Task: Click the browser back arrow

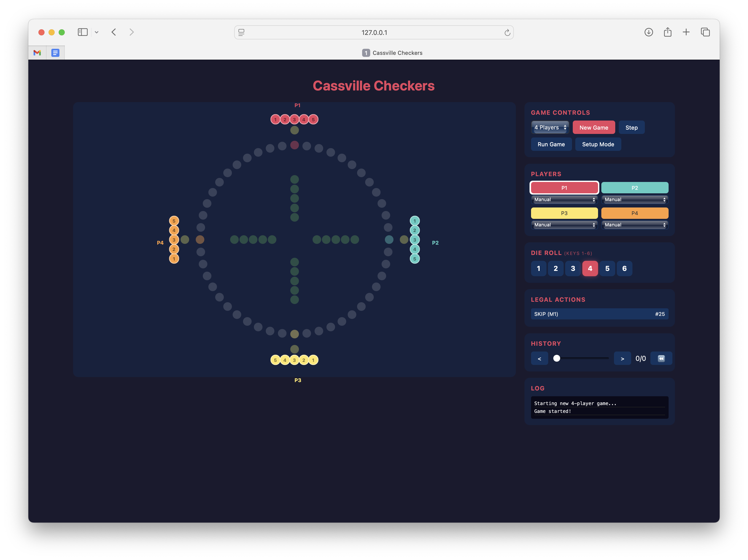Action: 114,32
